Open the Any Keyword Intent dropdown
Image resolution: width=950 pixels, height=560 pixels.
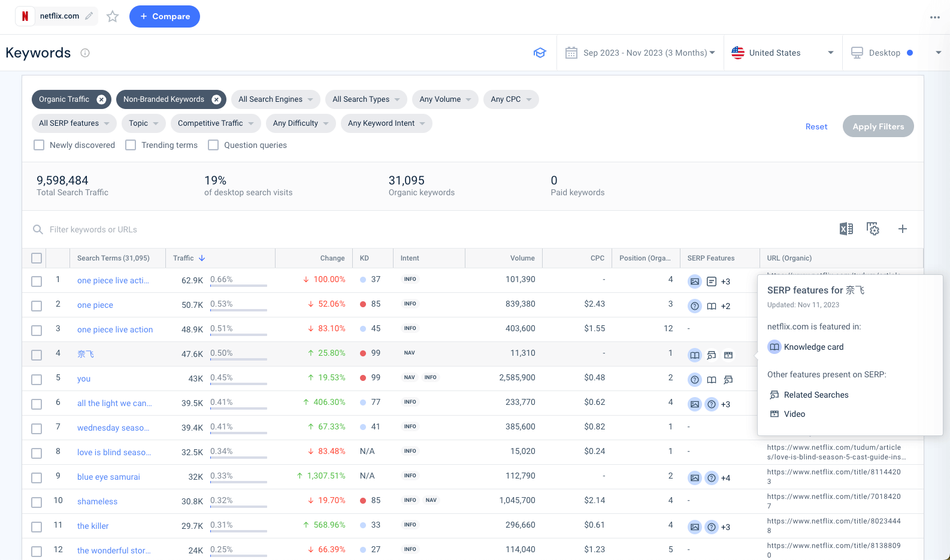coord(386,123)
